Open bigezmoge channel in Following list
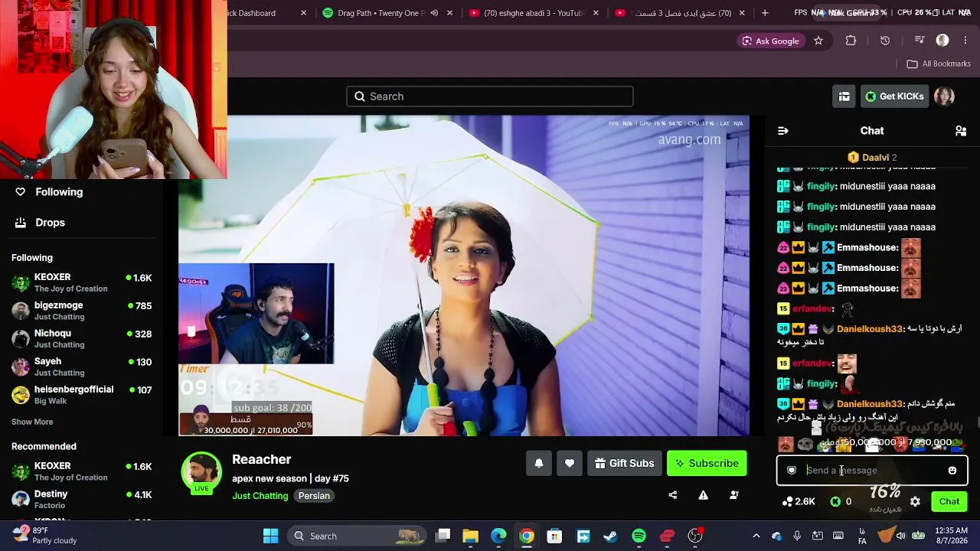980x551 pixels. point(82,311)
